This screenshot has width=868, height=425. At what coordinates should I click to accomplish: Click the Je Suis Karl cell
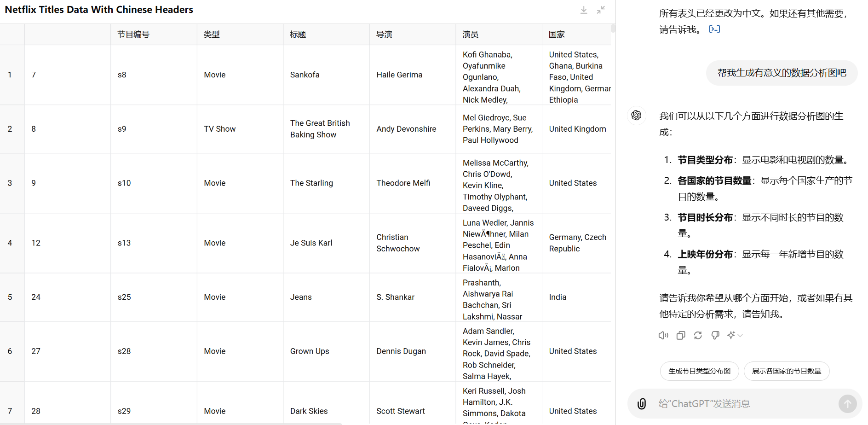click(326, 243)
